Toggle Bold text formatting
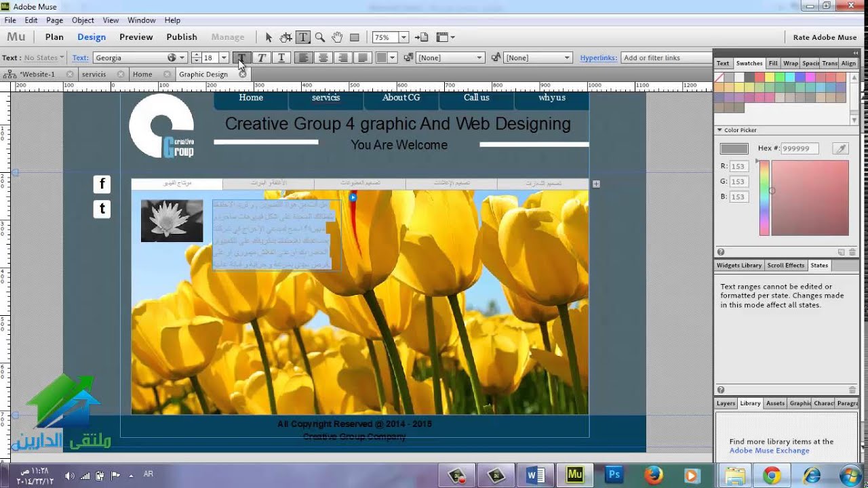This screenshot has height=488, width=868. [241, 58]
